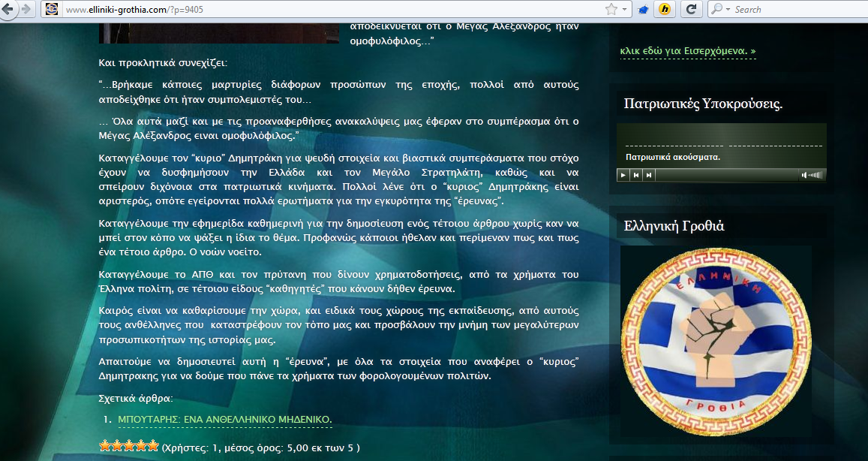
Task: Click the paragraph starting 'Καιρός είναι να καθαρίσουμε'
Action: (339, 325)
